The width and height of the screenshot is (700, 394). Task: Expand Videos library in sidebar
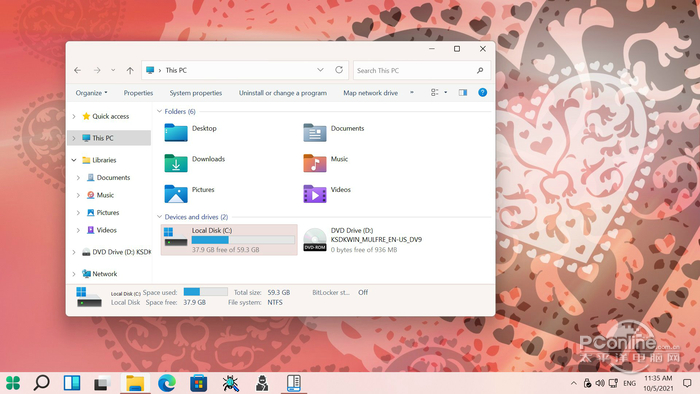click(x=78, y=230)
